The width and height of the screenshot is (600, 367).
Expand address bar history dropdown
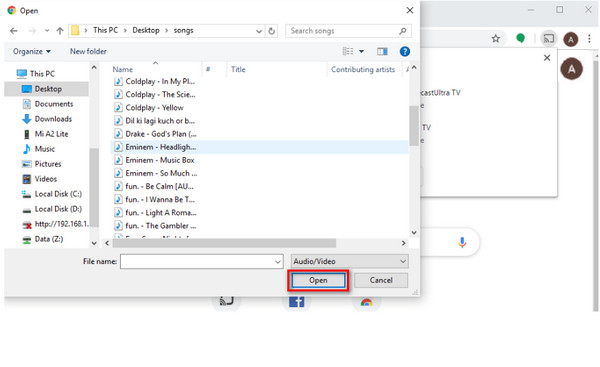259,31
